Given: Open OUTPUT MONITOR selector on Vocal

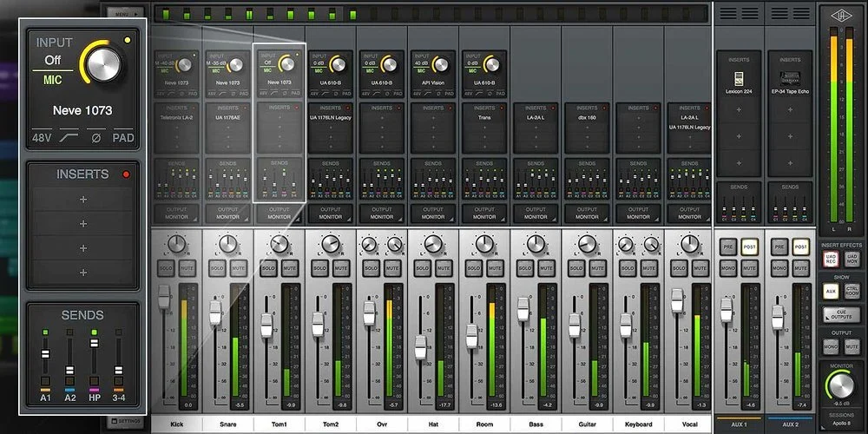Looking at the screenshot, I should click(x=689, y=214).
